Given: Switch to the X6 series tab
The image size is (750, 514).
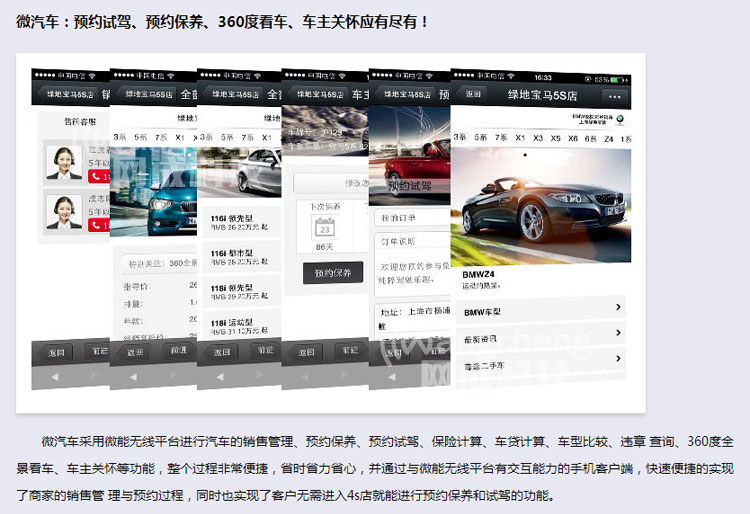Looking at the screenshot, I should coord(573,139).
